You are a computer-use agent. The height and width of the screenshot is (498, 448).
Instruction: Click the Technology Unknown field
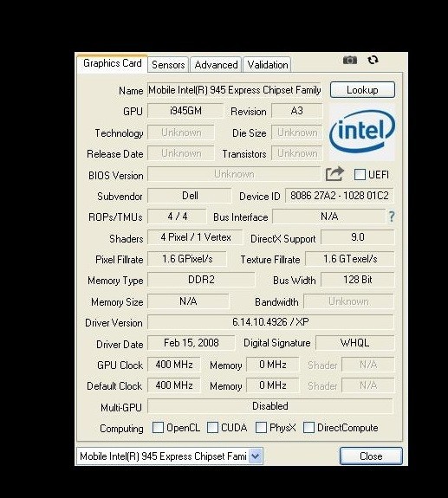pos(181,133)
